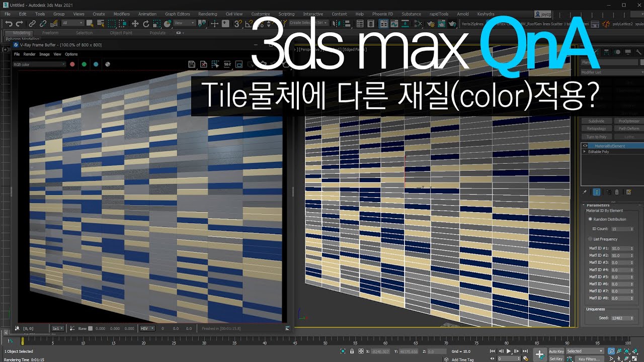Click the Retopology modifier button
Viewport: 644px width, 362px height.
click(x=596, y=129)
